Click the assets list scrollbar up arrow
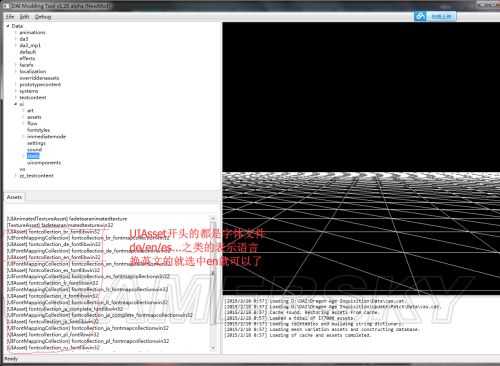This screenshot has height=366, width=500. pos(213,218)
